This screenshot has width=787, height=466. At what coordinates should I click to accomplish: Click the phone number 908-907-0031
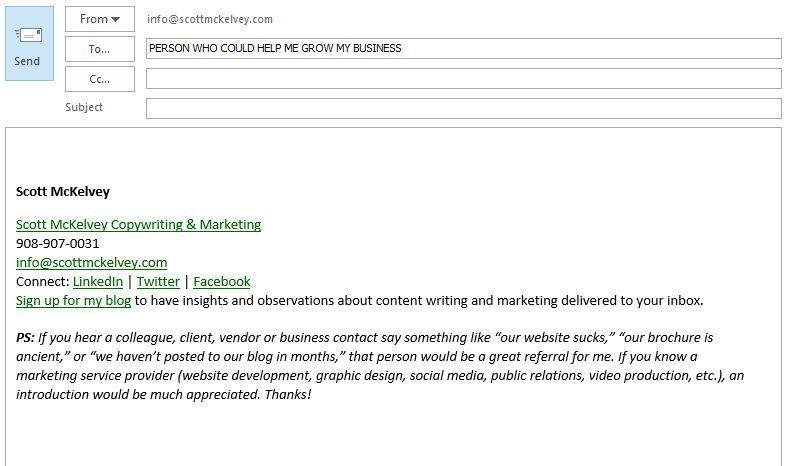pos(58,244)
